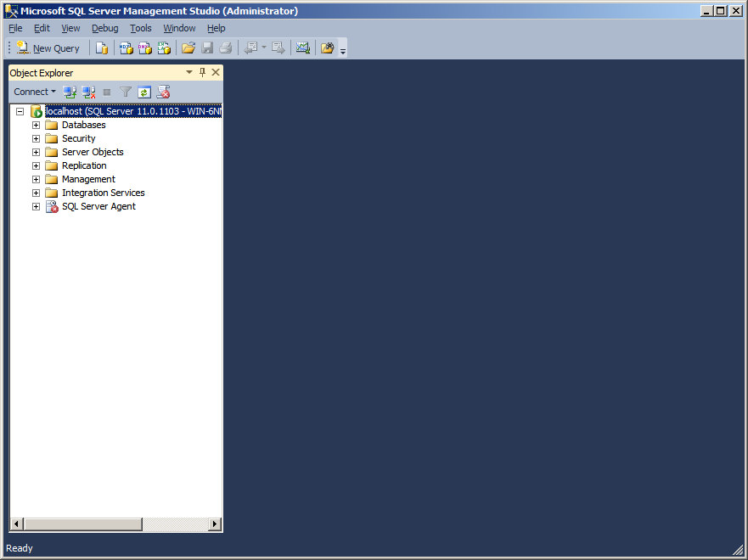Select the SQL Server Agent label
The image size is (748, 560).
coord(98,206)
